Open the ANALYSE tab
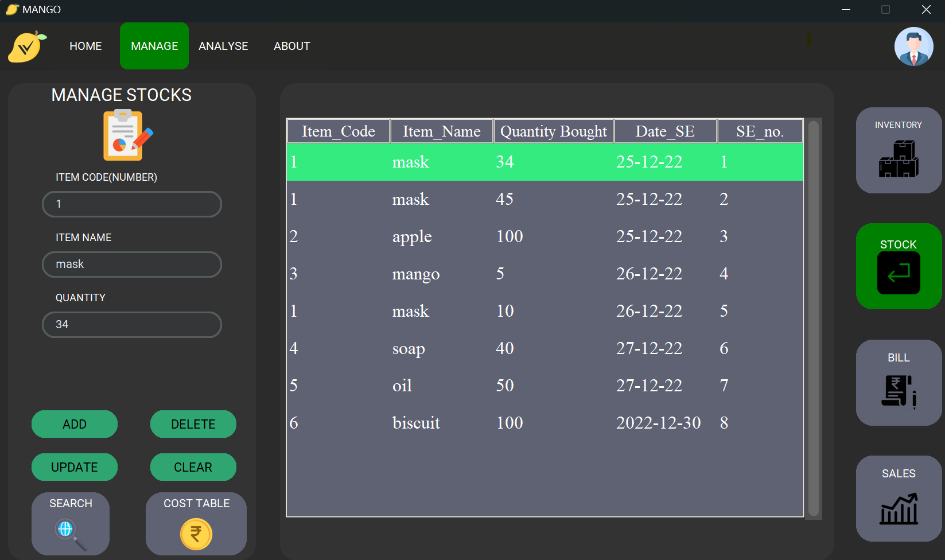 point(223,46)
